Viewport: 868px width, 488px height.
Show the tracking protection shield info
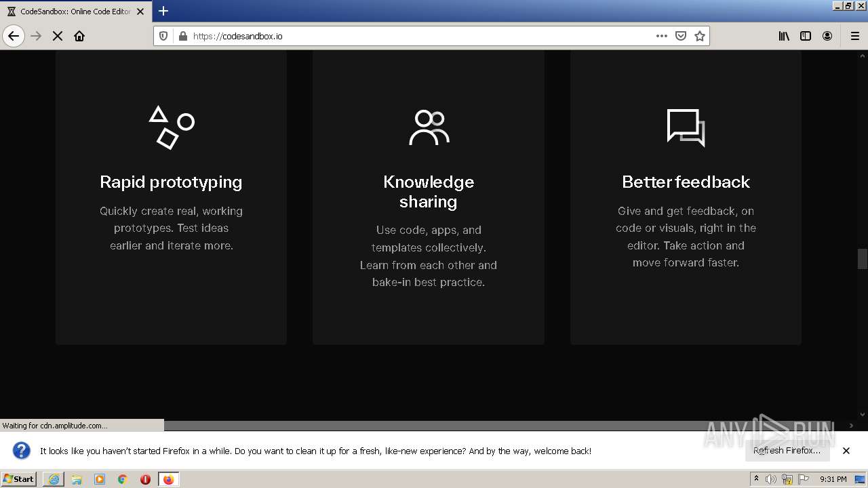pos(163,36)
